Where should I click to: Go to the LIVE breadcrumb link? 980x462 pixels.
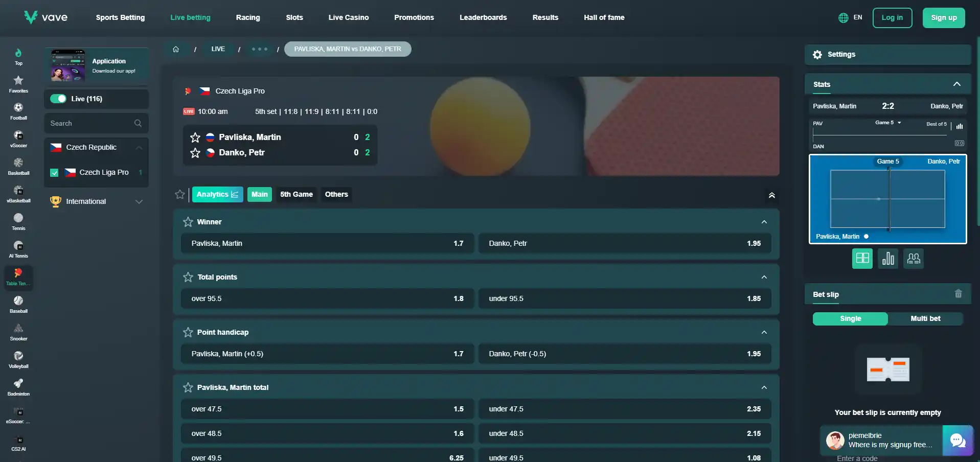coord(218,49)
